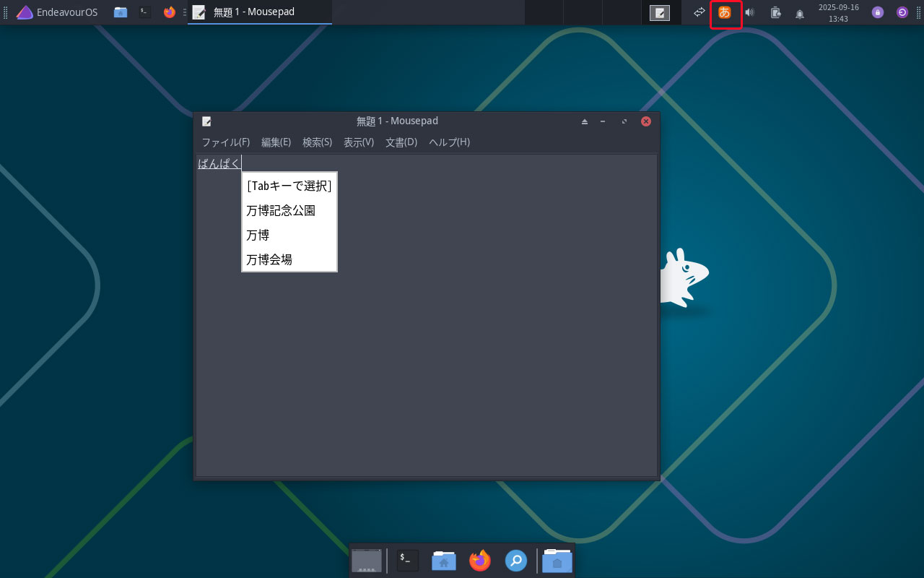Open the clock showing 2025-09-16 13:43
924x578 pixels.
(838, 13)
